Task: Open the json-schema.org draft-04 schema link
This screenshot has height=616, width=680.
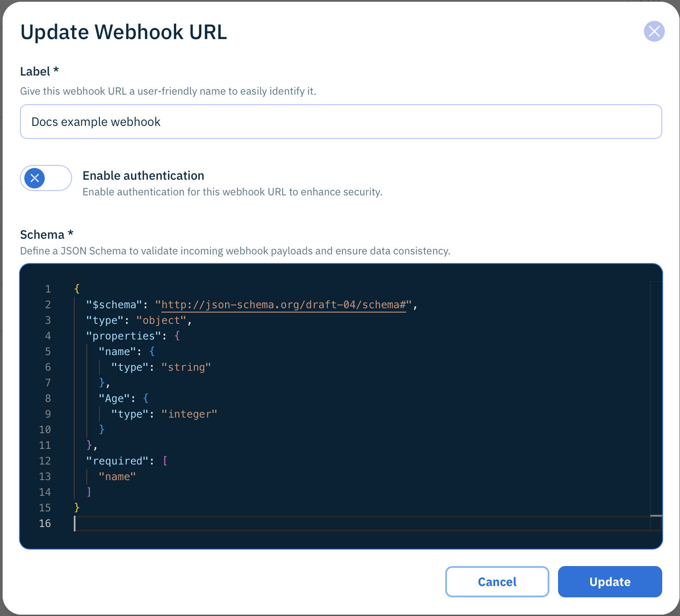Action: click(x=284, y=305)
